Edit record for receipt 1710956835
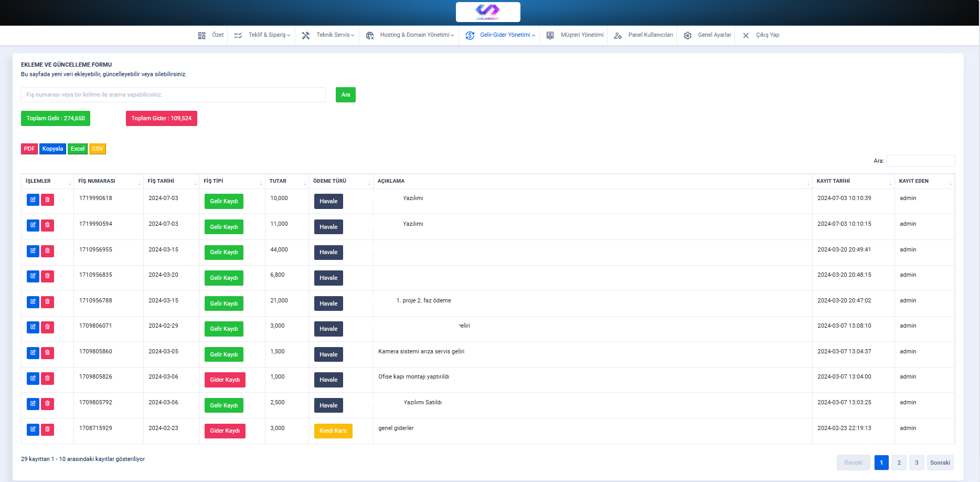980x482 pixels. [x=33, y=276]
